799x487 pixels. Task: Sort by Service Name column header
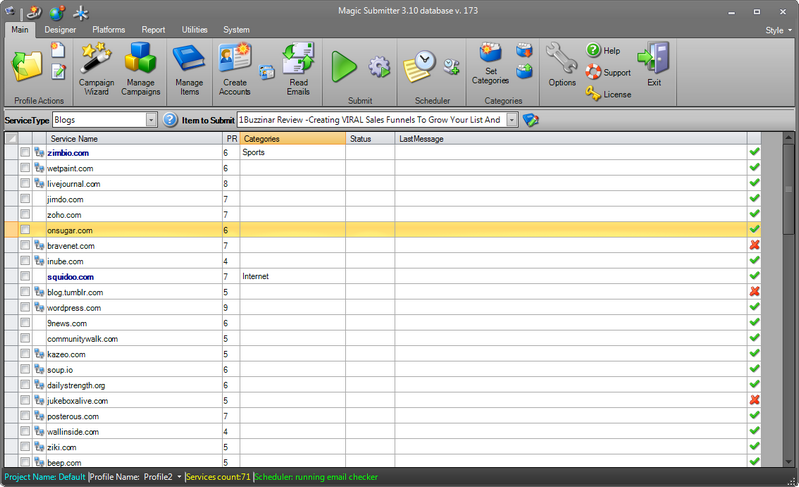[x=135, y=139]
